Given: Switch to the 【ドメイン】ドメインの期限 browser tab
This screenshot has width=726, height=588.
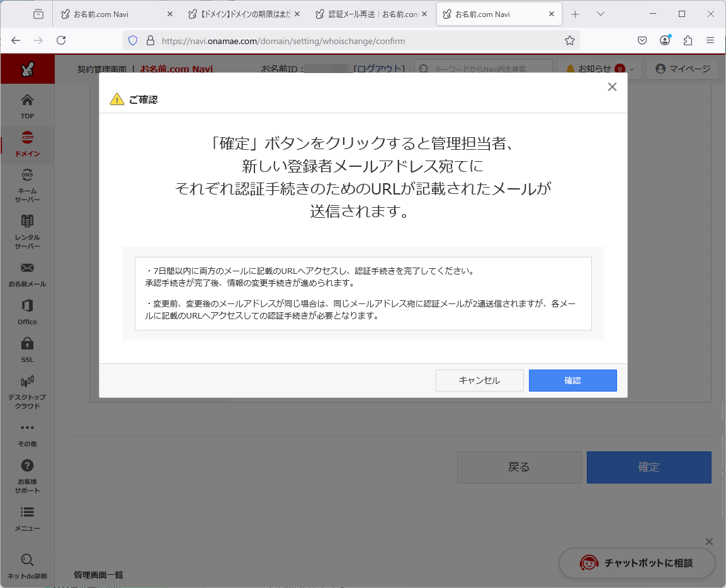Looking at the screenshot, I should [242, 14].
